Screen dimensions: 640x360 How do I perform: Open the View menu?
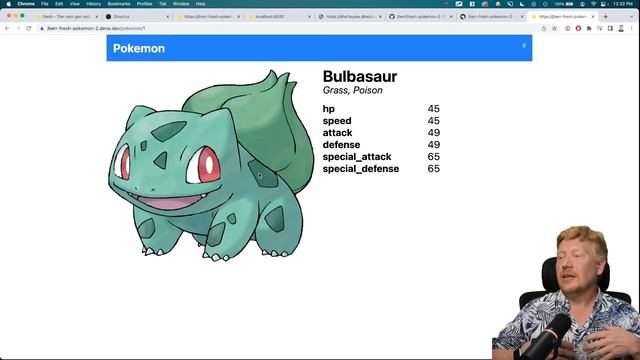click(x=75, y=4)
